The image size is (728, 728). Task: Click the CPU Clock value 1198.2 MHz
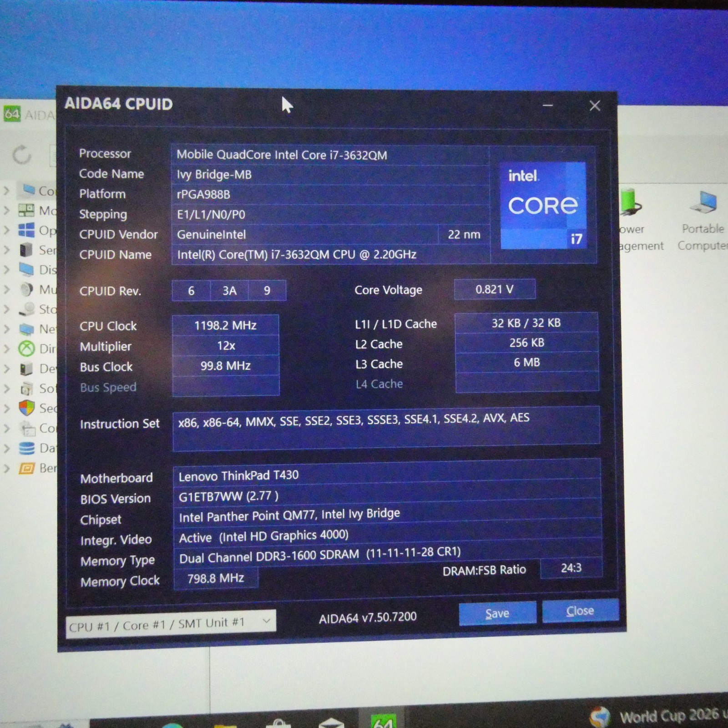pyautogui.click(x=226, y=325)
